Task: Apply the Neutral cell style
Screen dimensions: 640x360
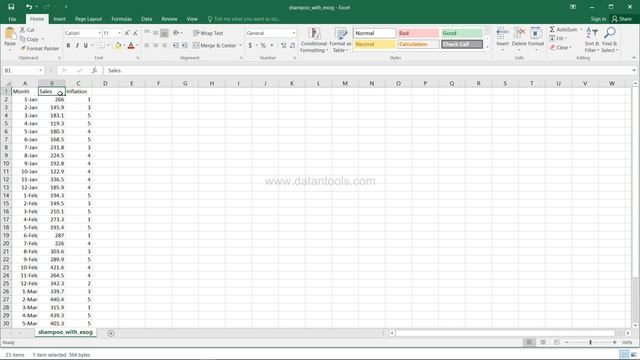Action: [x=374, y=44]
